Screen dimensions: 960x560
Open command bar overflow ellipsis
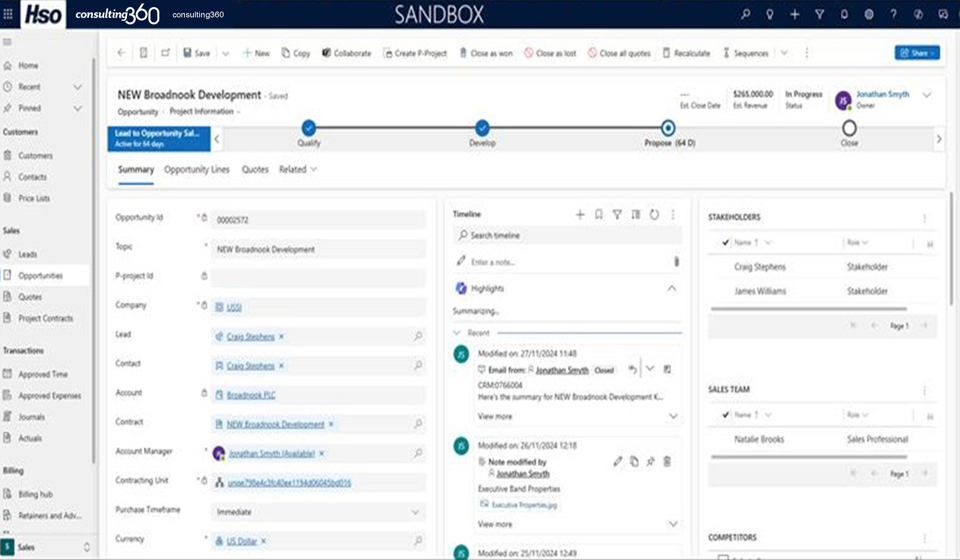tap(806, 53)
